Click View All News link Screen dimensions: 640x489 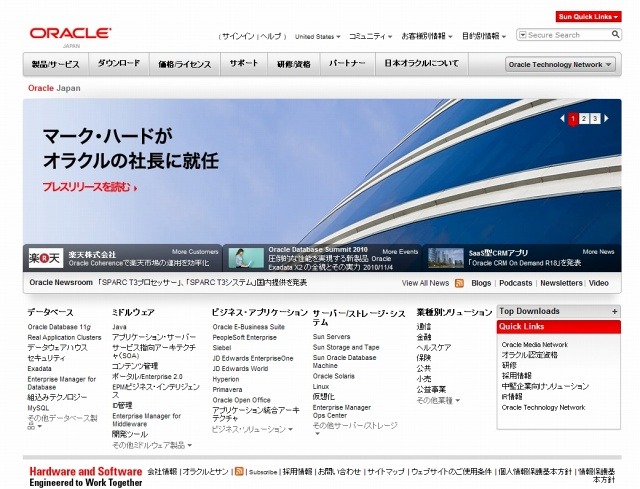point(425,283)
